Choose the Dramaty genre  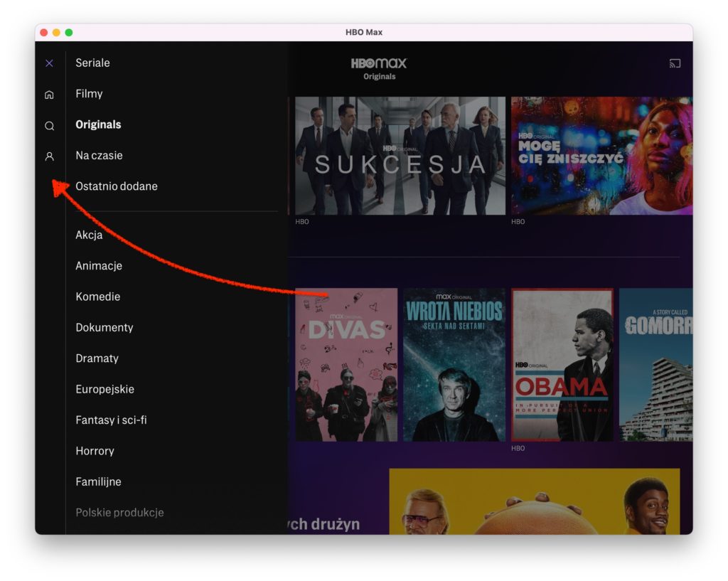click(x=97, y=358)
